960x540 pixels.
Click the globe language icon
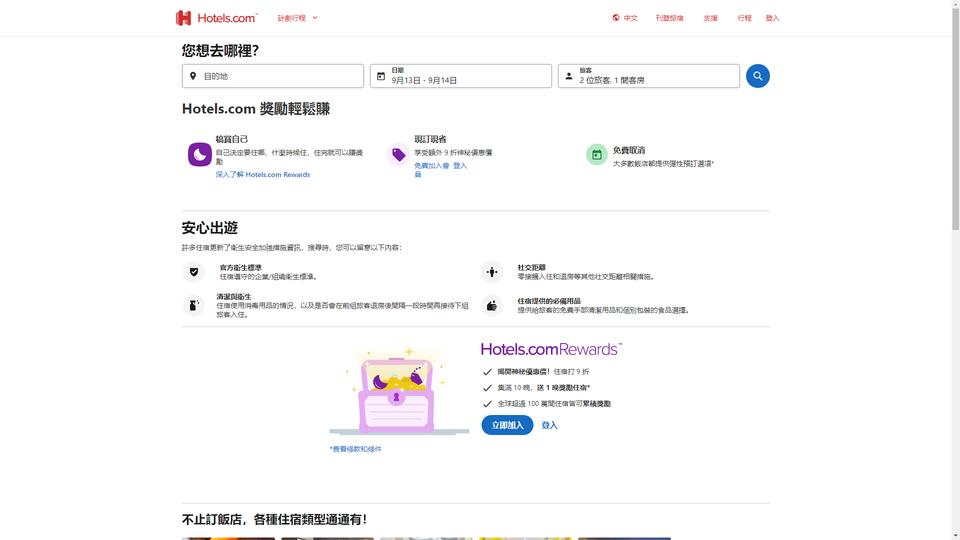(x=616, y=18)
